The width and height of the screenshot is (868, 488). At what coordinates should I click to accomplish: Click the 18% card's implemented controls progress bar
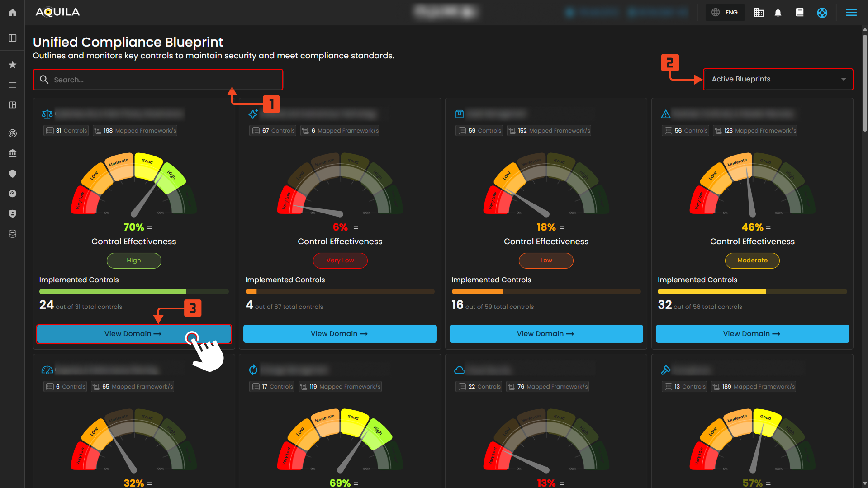coord(545,292)
